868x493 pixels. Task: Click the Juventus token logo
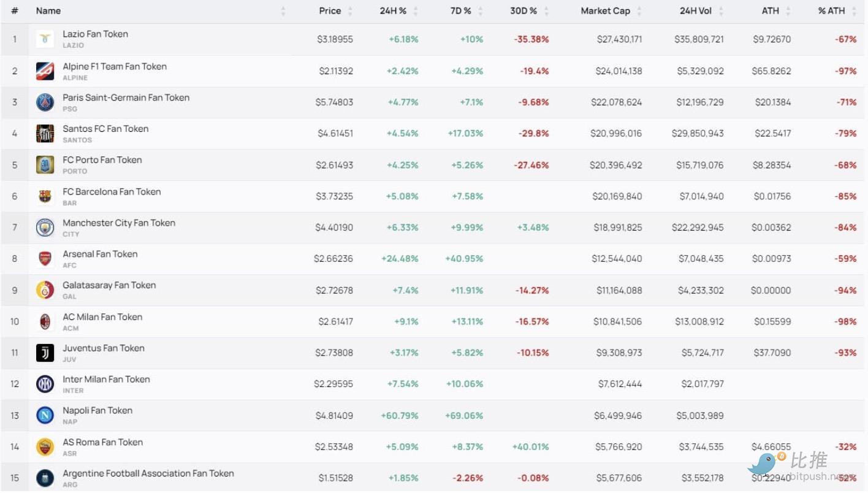[x=45, y=353]
